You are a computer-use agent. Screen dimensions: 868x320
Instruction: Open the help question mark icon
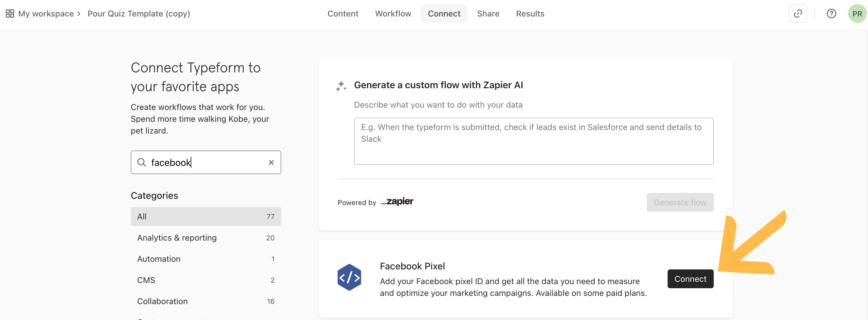coord(831,14)
